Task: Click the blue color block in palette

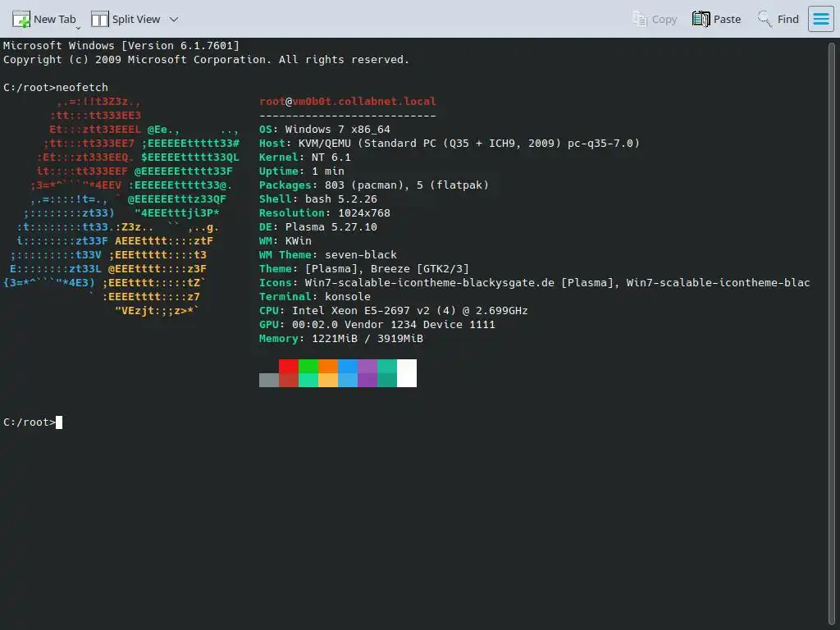Action: (x=348, y=366)
